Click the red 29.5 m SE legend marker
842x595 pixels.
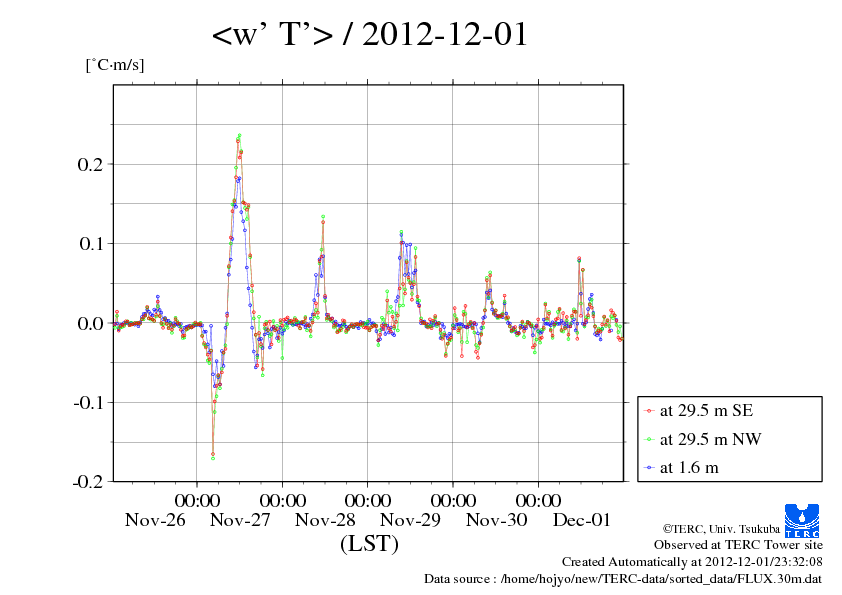[x=650, y=411]
